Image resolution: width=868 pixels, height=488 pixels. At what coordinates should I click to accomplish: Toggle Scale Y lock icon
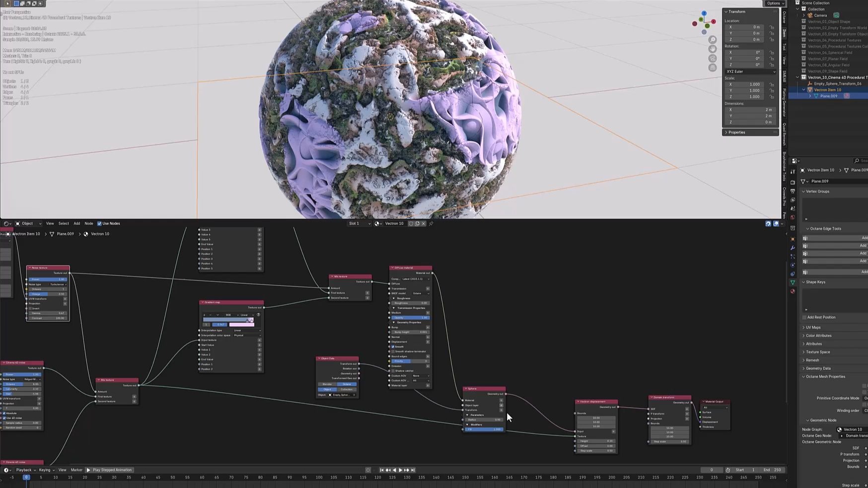[772, 90]
